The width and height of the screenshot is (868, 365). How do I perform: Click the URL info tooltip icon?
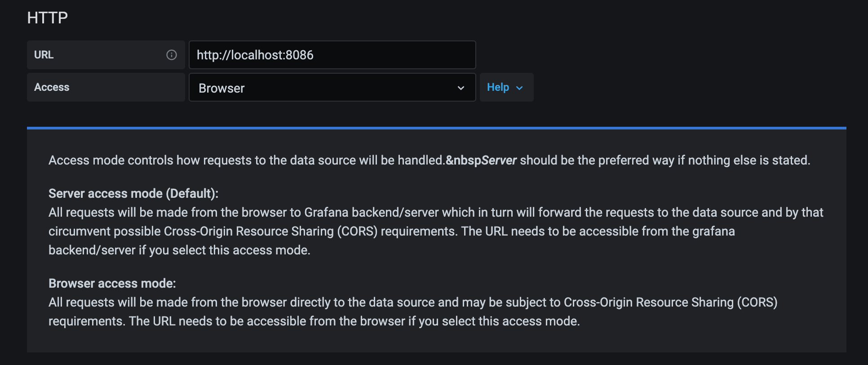[x=172, y=55]
